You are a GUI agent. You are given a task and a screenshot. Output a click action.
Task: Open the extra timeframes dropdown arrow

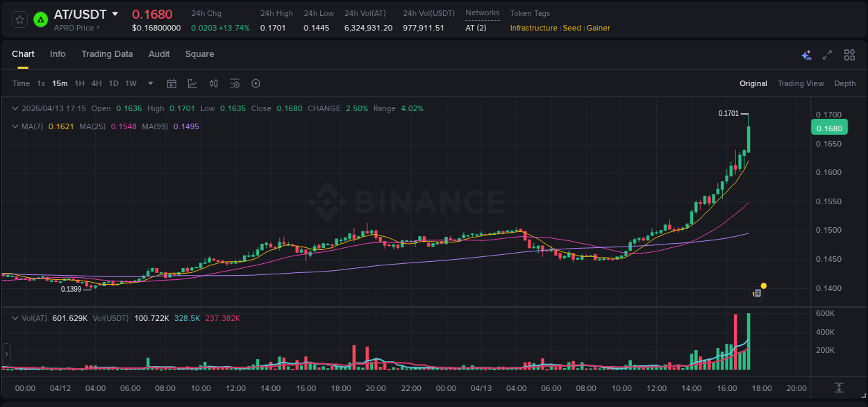[149, 83]
